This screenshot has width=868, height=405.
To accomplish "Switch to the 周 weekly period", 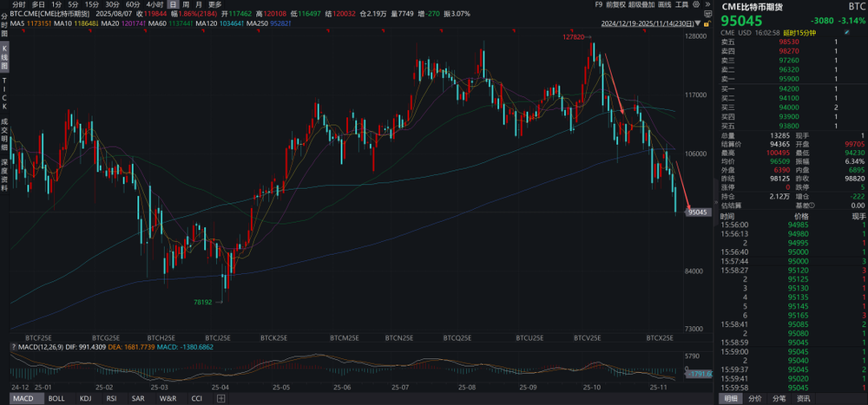I will pos(186,4).
